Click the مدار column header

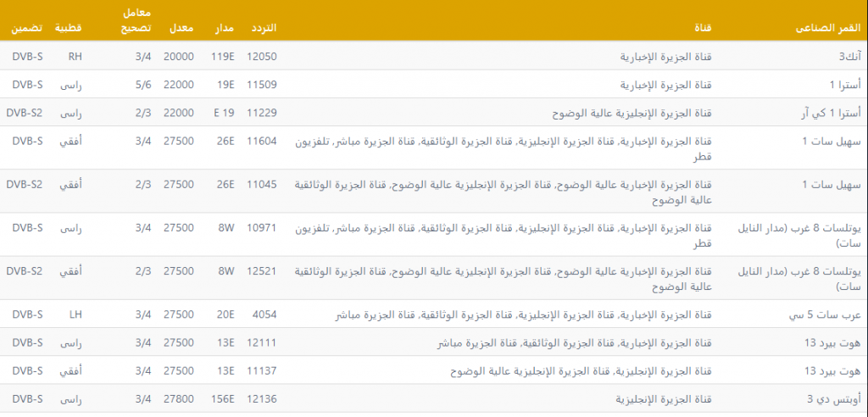(x=225, y=28)
